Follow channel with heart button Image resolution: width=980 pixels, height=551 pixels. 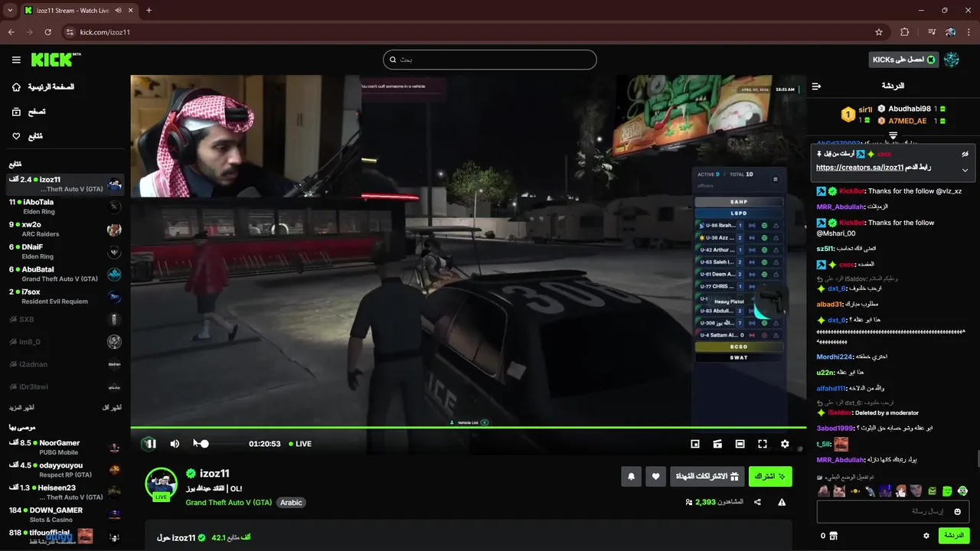[x=655, y=477]
